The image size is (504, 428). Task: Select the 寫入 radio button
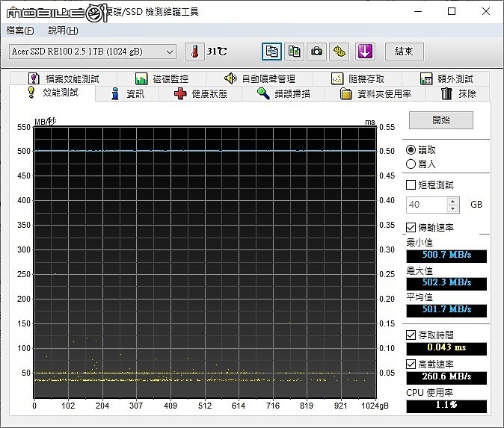[411, 164]
